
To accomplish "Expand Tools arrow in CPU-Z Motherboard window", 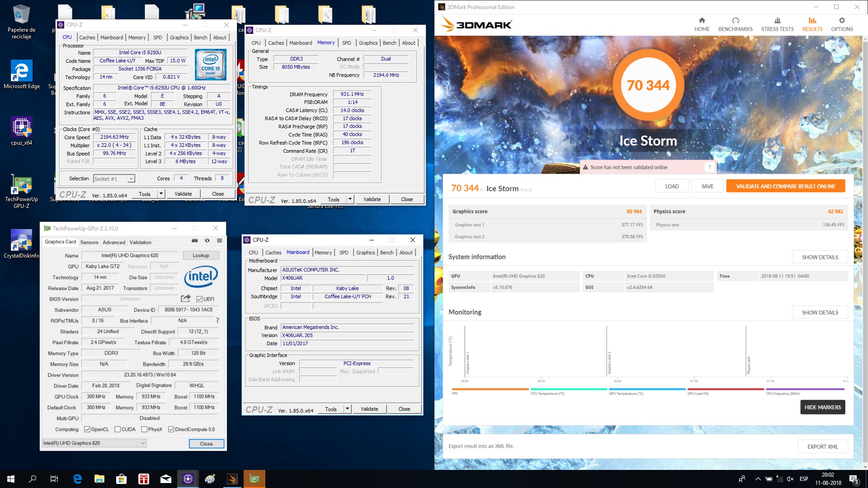I will click(347, 409).
